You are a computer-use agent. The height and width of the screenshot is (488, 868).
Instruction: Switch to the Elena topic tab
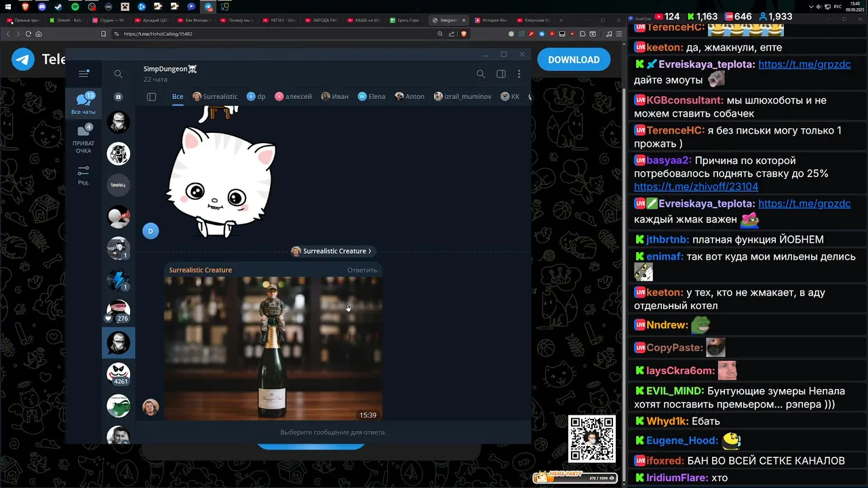[x=372, y=96]
